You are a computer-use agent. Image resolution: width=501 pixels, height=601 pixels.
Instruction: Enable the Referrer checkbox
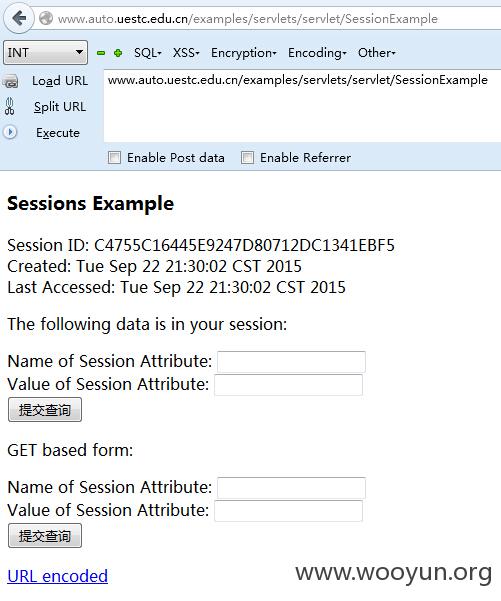point(247,158)
